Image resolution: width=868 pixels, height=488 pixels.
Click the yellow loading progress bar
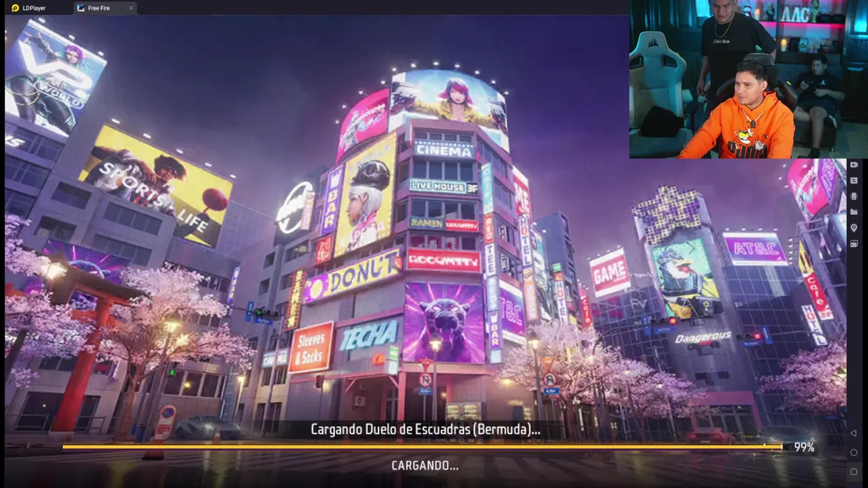pyautogui.click(x=422, y=447)
